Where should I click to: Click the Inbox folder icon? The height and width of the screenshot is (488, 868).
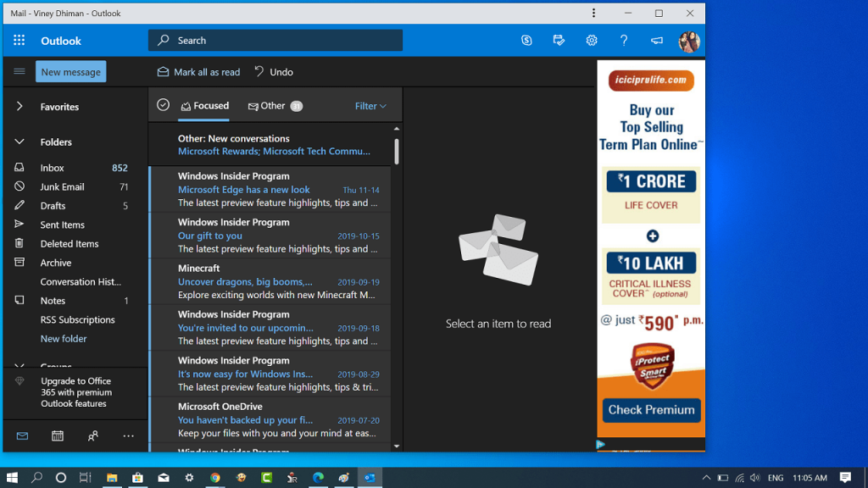[19, 167]
